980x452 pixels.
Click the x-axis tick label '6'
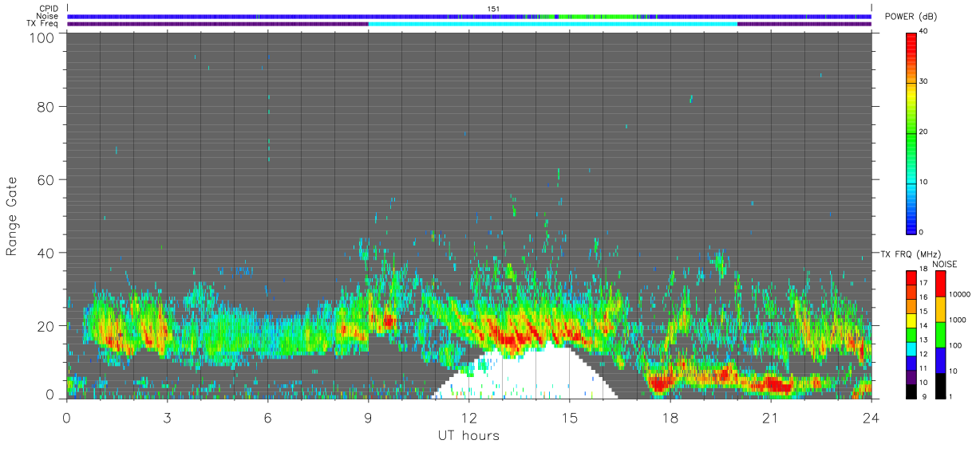click(x=267, y=418)
